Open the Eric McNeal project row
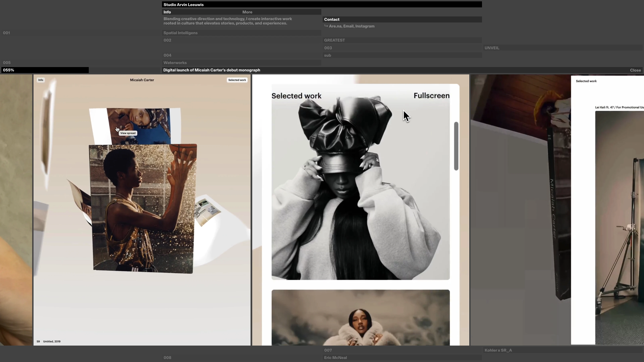 tap(335, 358)
